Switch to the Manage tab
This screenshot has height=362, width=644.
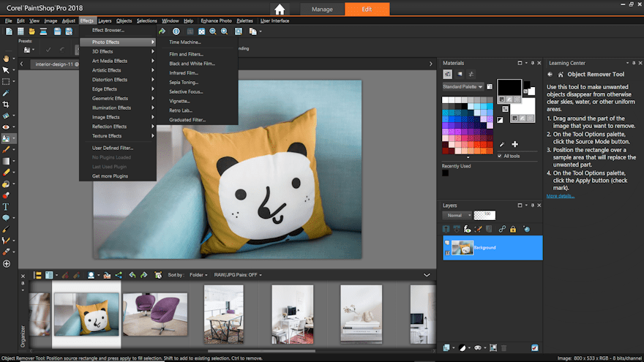point(322,10)
